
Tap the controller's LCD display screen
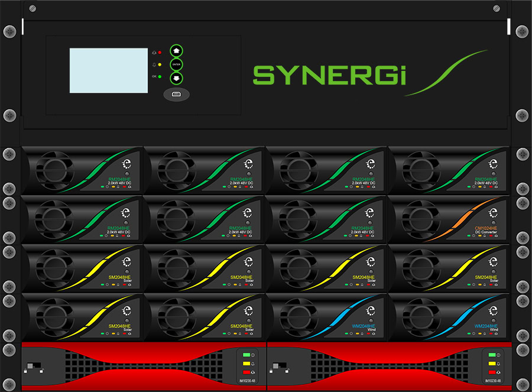point(109,70)
